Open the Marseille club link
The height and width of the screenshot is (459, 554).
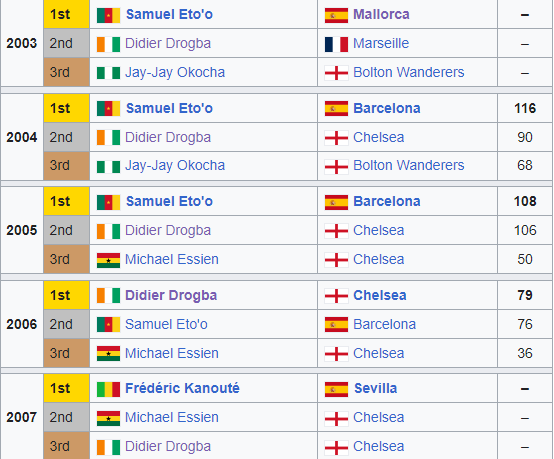381,43
